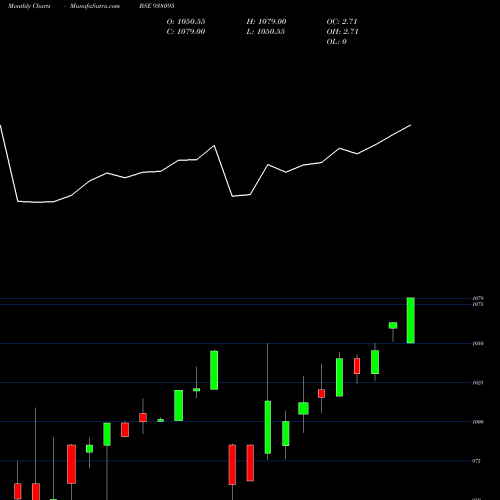Screen dimensions: 500x500
Task: Click the 'OC: 2.71' value
Action: [x=342, y=22]
